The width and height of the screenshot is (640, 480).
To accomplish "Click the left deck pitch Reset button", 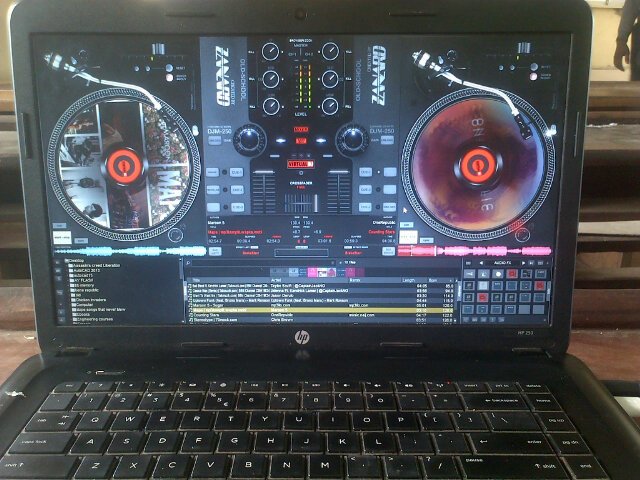I will pyautogui.click(x=169, y=68).
